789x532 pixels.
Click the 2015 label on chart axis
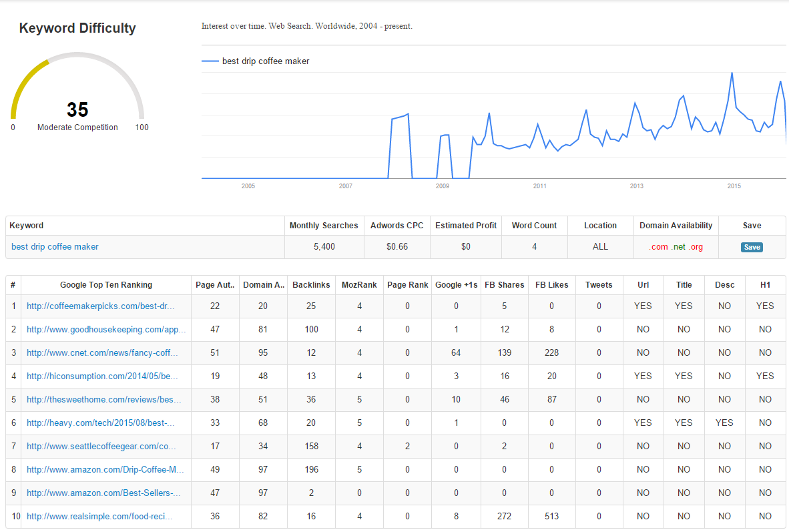(734, 186)
